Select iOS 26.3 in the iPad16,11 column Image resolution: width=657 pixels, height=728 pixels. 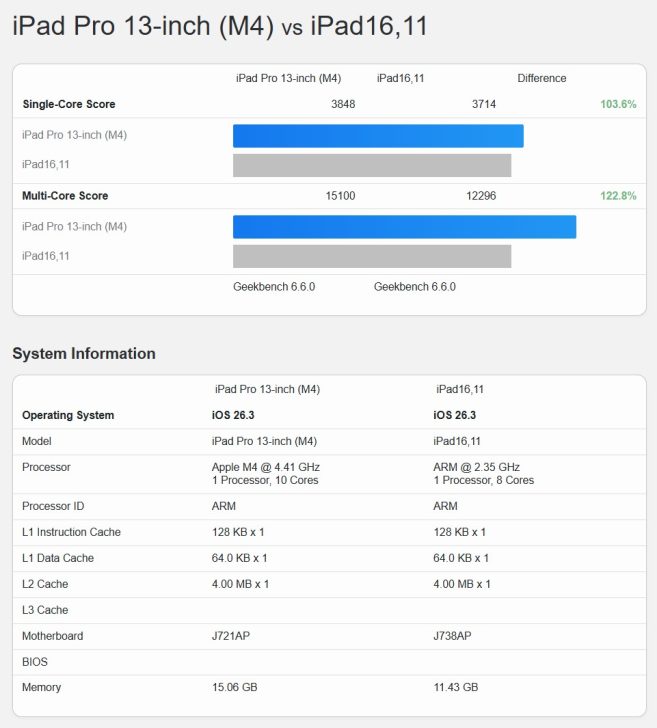click(455, 415)
